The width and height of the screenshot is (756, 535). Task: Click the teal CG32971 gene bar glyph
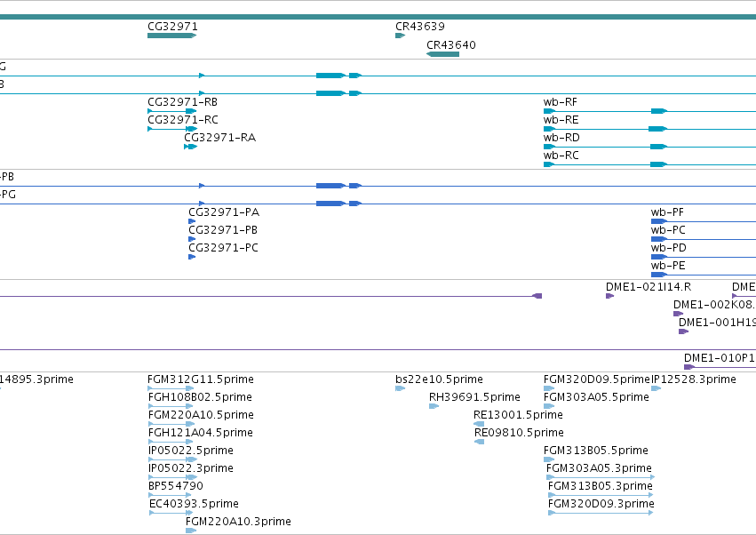coord(172,36)
